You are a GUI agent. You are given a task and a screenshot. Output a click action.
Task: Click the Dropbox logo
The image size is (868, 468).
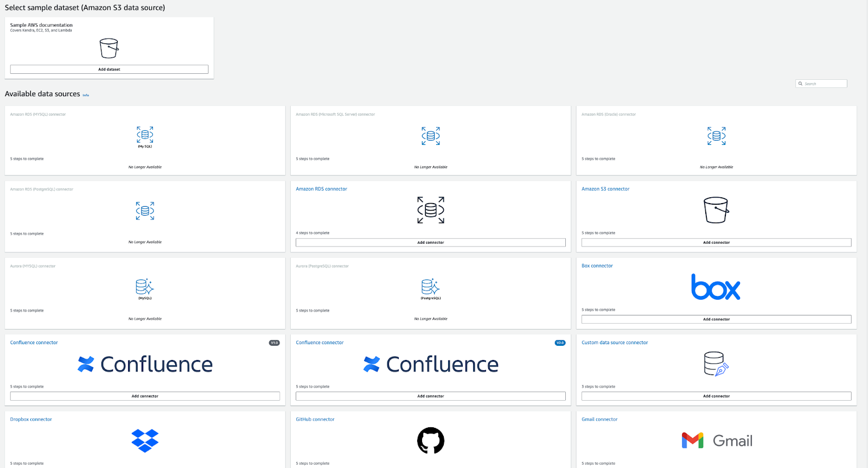(x=145, y=441)
